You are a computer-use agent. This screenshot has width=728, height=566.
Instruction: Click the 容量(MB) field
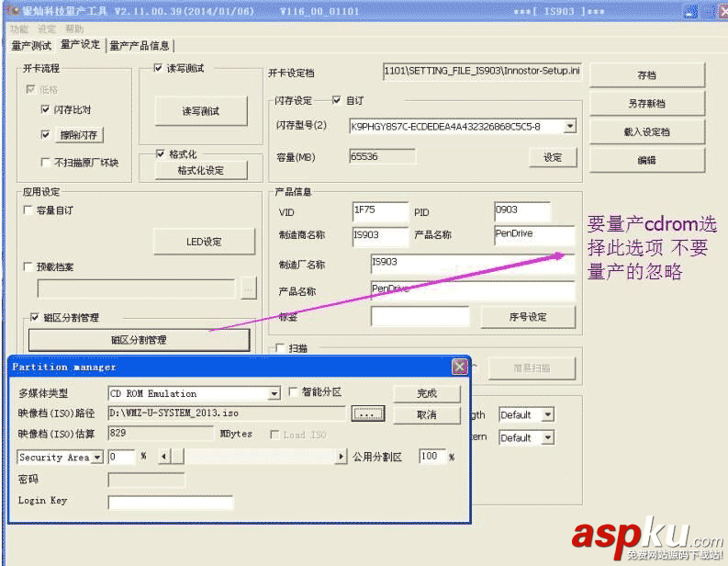pyautogui.click(x=382, y=156)
